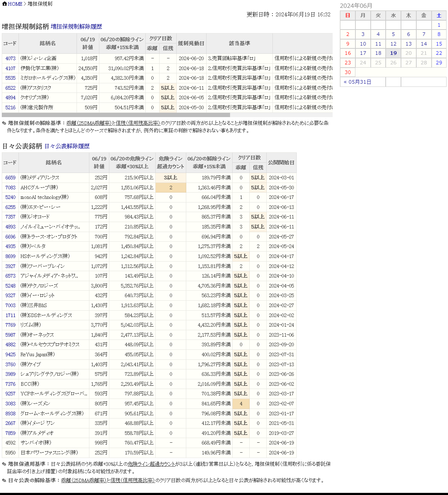
Task: Select June 12 in the calendar
Action: click(x=393, y=44)
